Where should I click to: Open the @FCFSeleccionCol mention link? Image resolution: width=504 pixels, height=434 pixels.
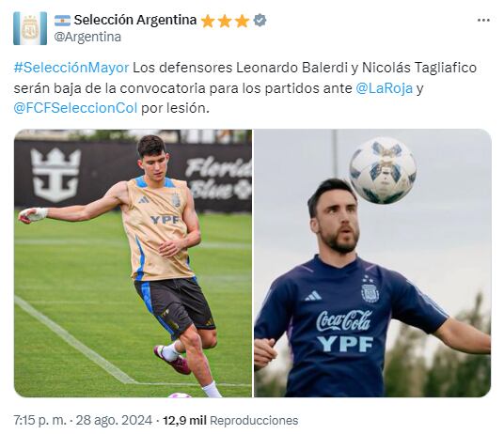75,108
